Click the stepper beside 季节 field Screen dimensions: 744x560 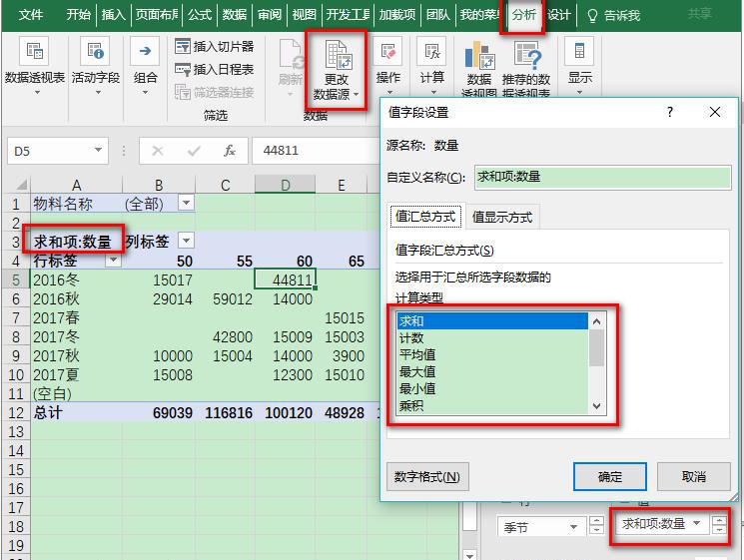click(x=596, y=525)
